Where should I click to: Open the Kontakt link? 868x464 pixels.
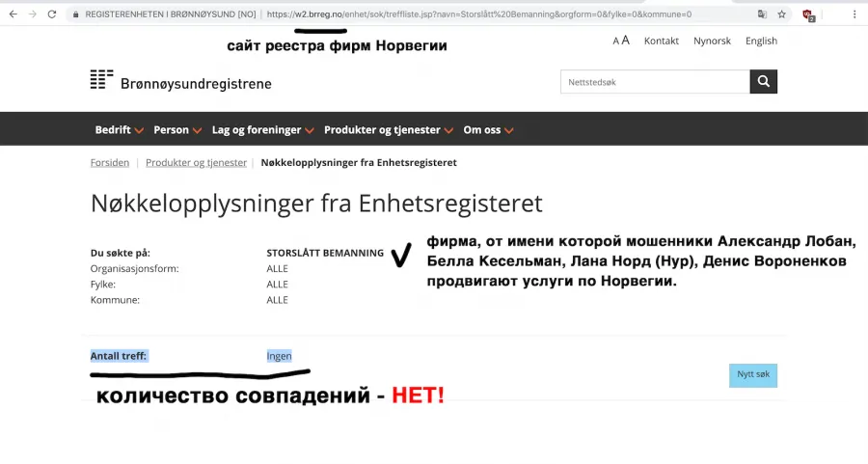tap(662, 41)
